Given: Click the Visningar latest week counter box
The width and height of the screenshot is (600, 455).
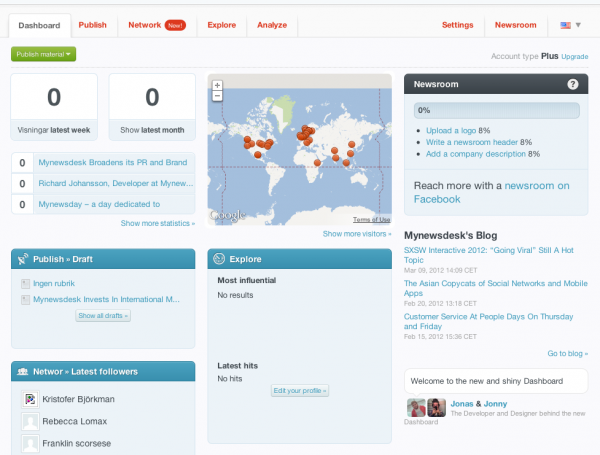Looking at the screenshot, I should (54, 107).
